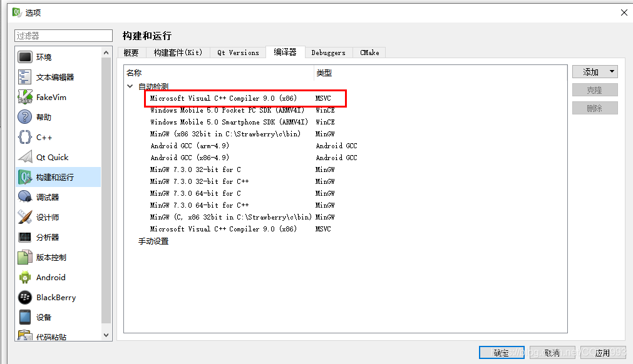Open the 分析器 monitor icon

[24, 237]
